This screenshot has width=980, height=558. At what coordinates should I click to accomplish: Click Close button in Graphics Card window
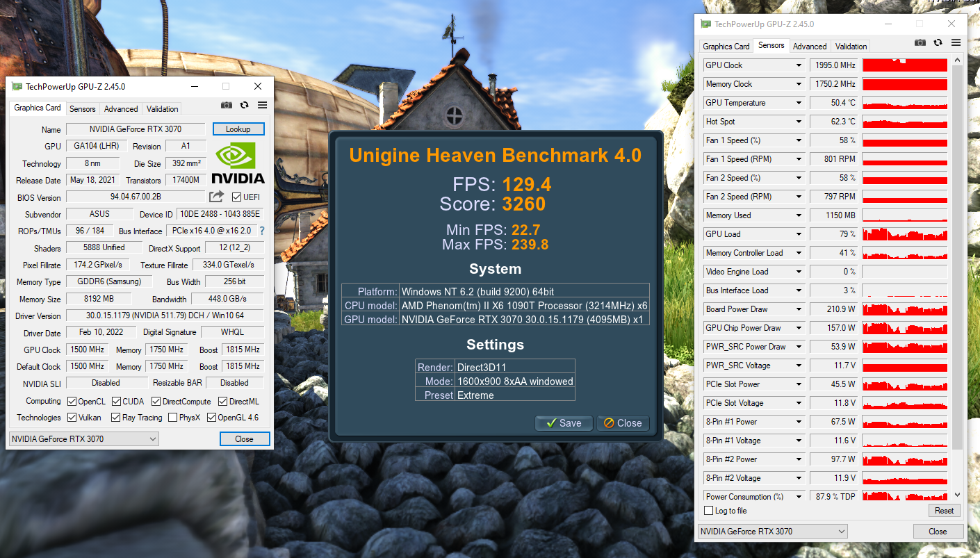[244, 439]
